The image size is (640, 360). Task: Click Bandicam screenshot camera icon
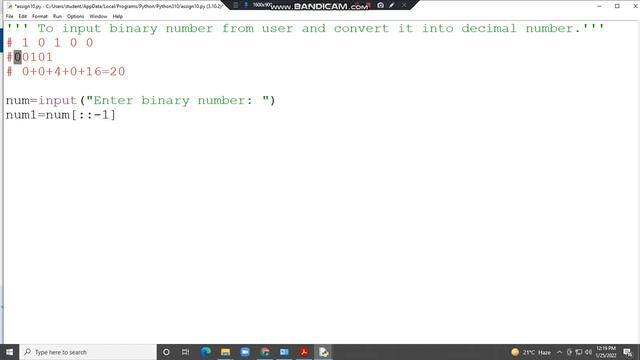click(380, 5)
